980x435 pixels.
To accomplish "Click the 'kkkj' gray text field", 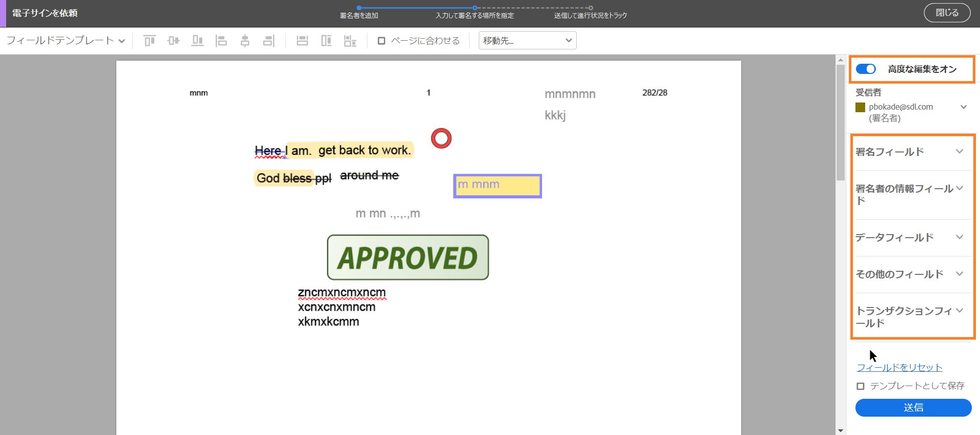I will [x=555, y=115].
